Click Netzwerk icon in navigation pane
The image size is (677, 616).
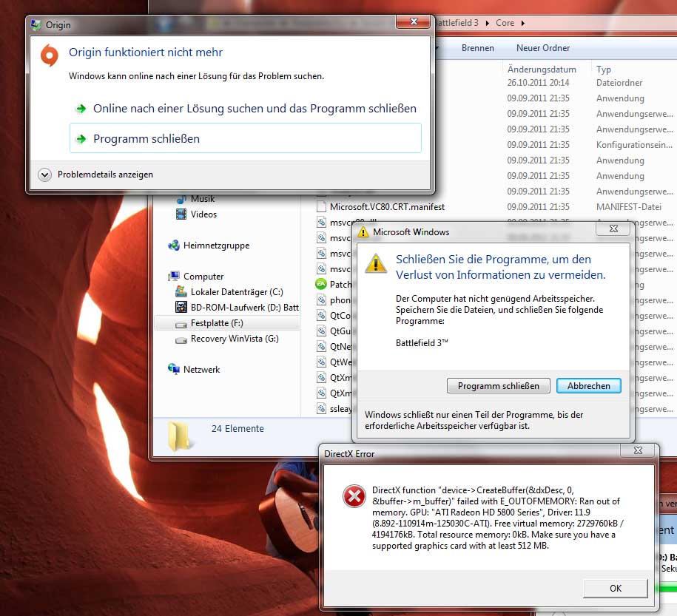[x=174, y=369]
